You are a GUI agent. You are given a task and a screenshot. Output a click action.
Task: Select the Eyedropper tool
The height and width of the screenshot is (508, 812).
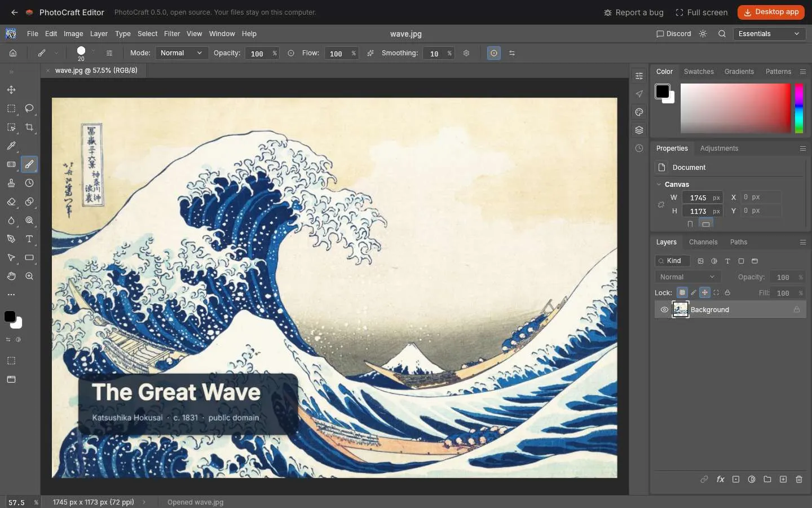pos(11,146)
